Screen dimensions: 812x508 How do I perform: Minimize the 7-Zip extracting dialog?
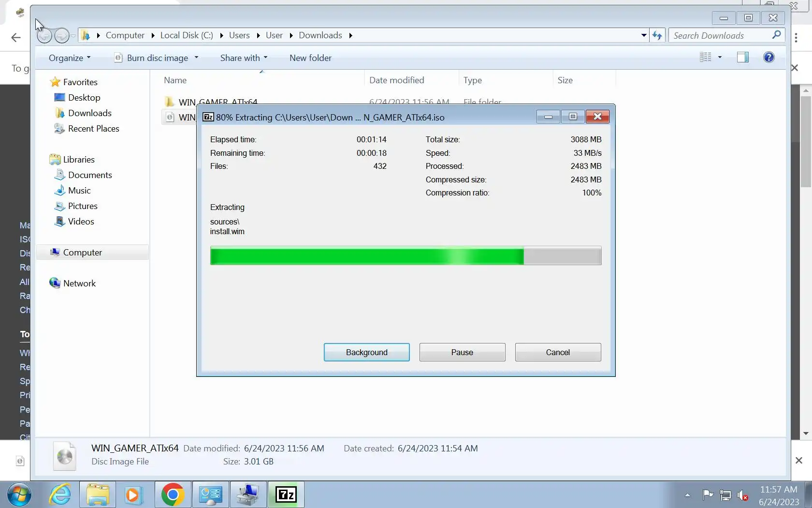click(548, 117)
